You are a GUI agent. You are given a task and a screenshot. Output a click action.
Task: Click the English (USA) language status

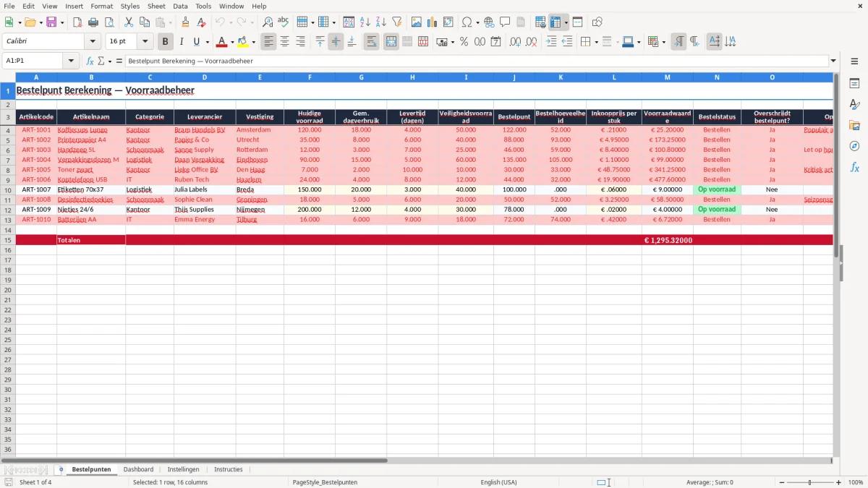(x=499, y=482)
